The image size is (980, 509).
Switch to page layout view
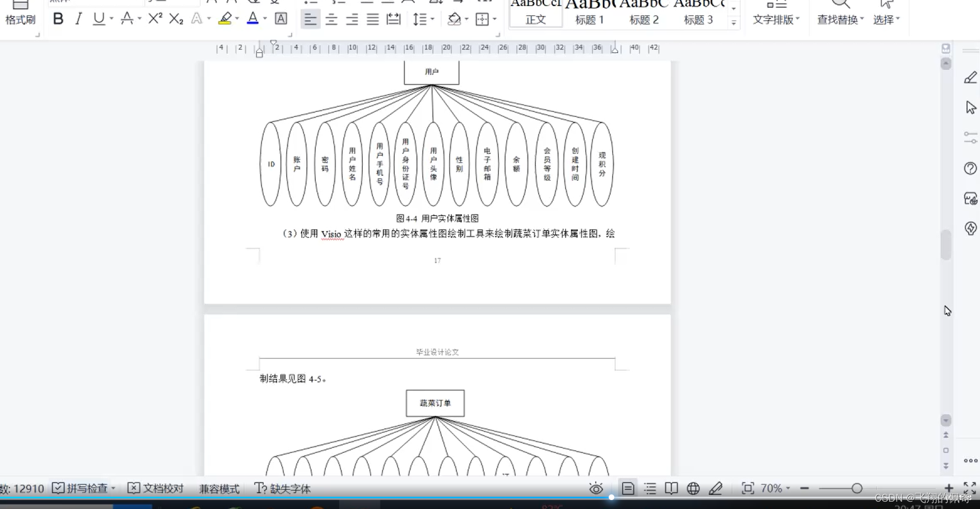coord(628,488)
